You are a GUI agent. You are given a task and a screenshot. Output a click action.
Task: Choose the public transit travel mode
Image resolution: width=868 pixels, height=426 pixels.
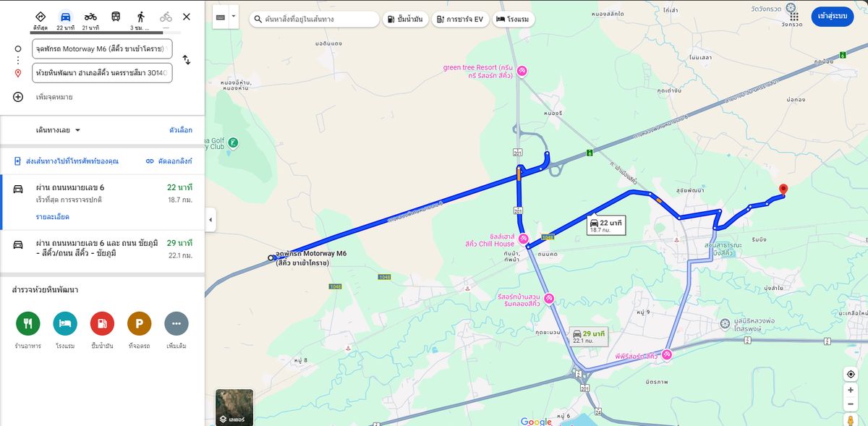116,17
